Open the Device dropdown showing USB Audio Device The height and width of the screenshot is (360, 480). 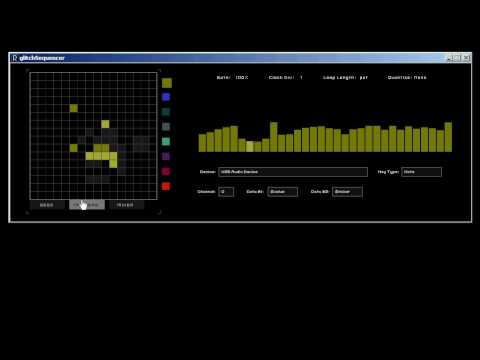click(x=293, y=172)
